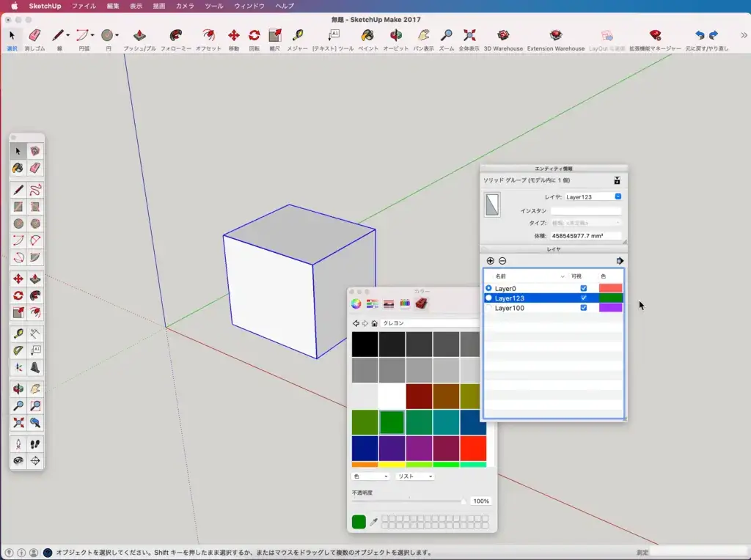Select the Rectangle tool in left palette

[x=18, y=207]
